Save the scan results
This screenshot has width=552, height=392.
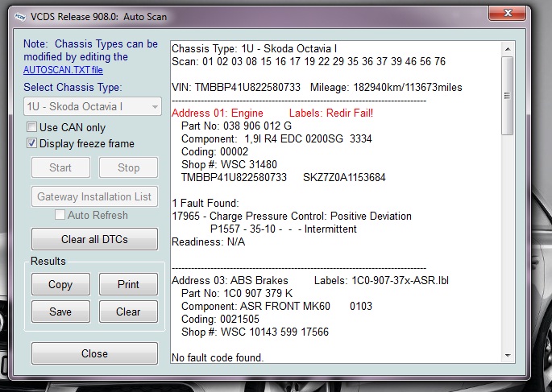60,312
